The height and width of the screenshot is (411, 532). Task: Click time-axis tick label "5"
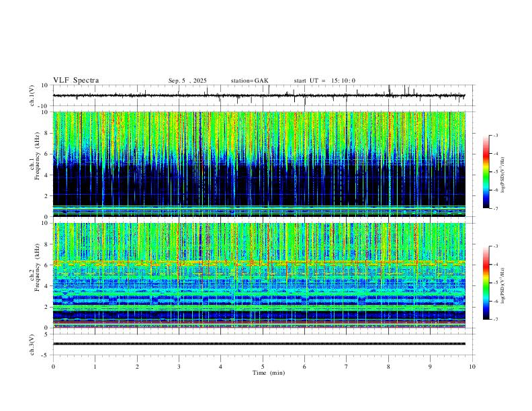coord(263,367)
